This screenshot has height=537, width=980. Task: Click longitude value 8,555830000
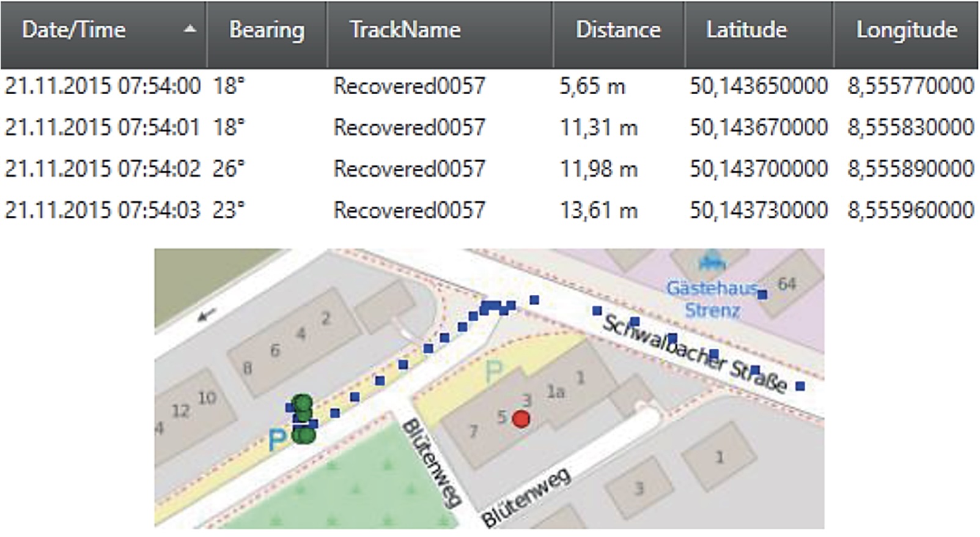[x=910, y=128]
